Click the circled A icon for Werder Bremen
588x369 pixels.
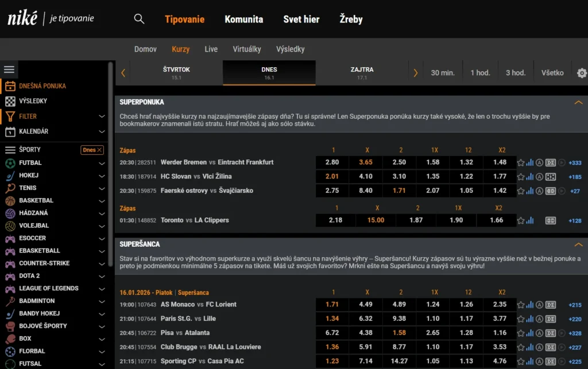tap(540, 162)
